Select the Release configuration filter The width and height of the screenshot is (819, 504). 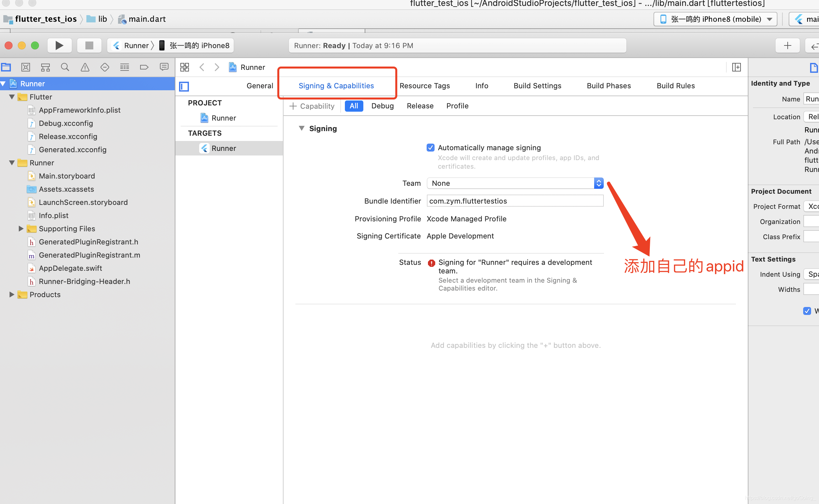tap(420, 106)
